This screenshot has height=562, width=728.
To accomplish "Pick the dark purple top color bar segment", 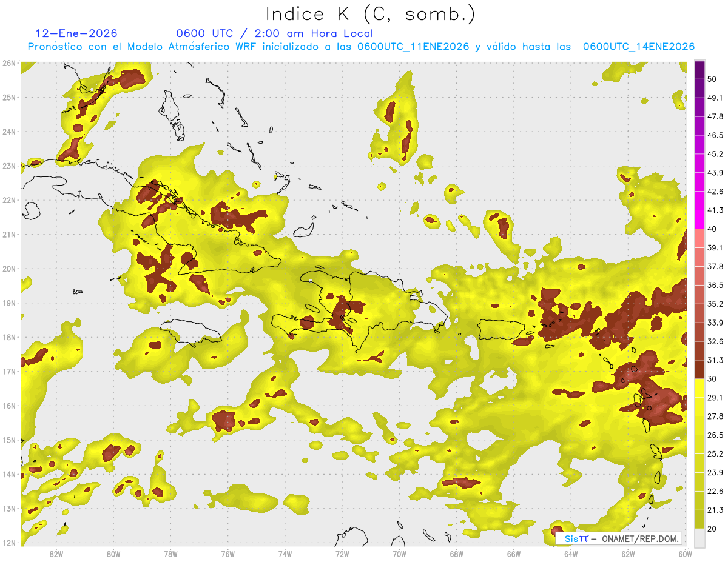I will (699, 70).
